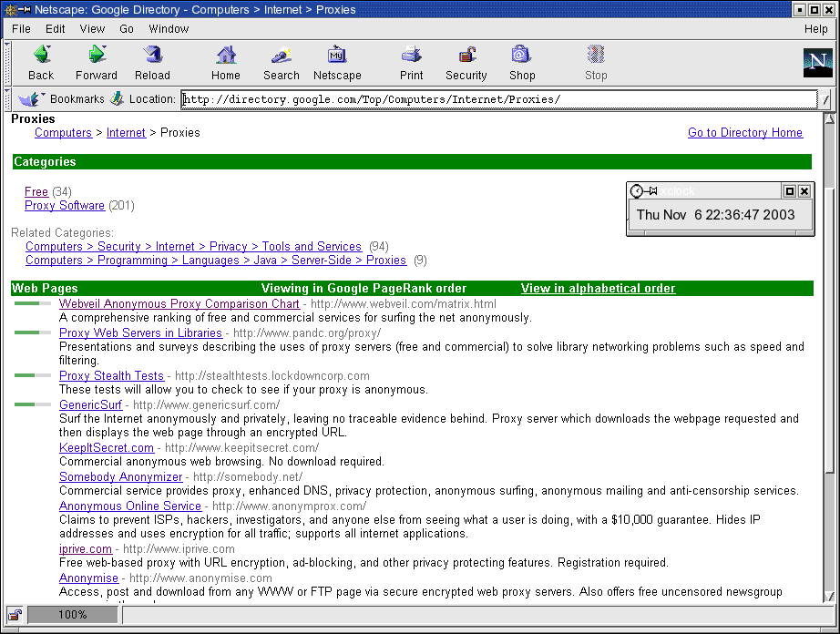Open the Free category link

(x=36, y=191)
